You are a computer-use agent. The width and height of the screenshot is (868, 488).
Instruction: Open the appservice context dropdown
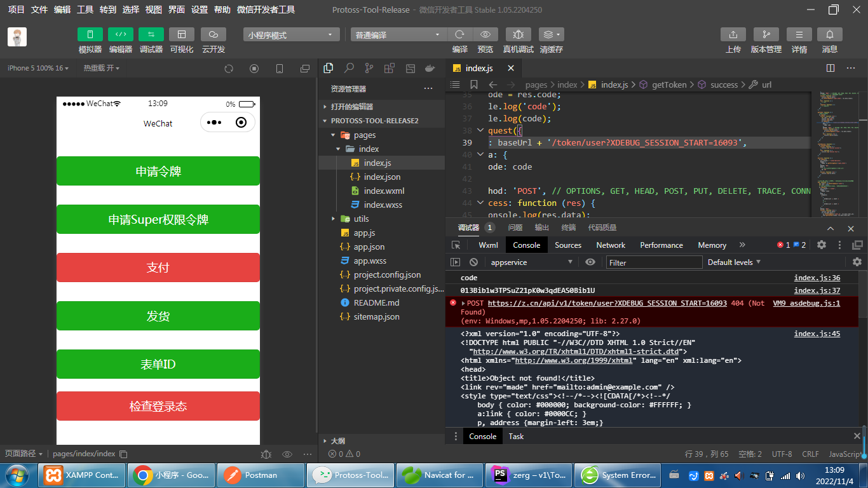click(x=531, y=262)
